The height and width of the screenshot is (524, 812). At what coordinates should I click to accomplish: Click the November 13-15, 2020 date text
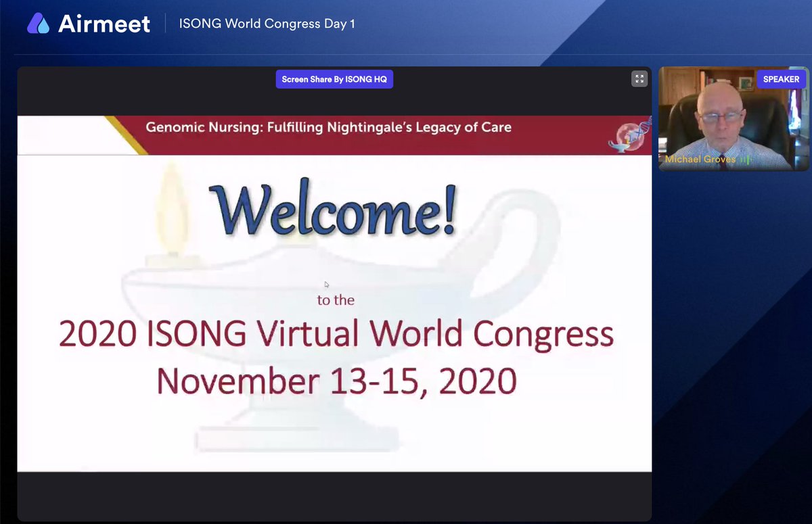[336, 381]
